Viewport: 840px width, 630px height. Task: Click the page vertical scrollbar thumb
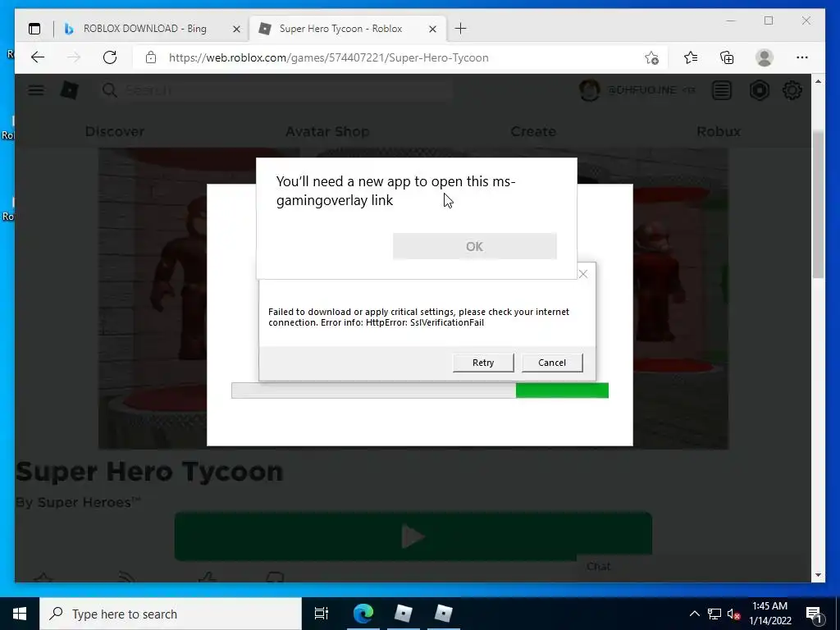point(818,203)
